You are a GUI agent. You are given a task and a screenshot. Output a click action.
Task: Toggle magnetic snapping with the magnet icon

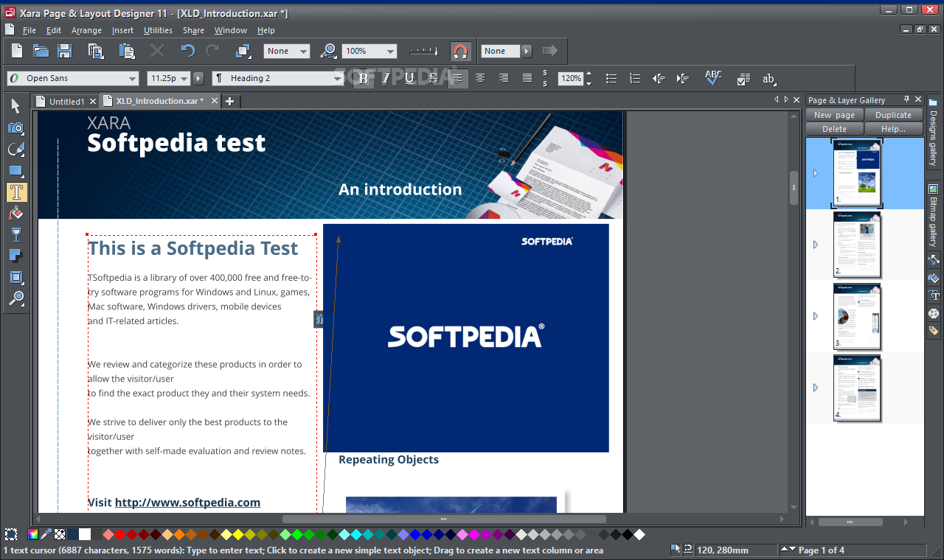pyautogui.click(x=460, y=51)
